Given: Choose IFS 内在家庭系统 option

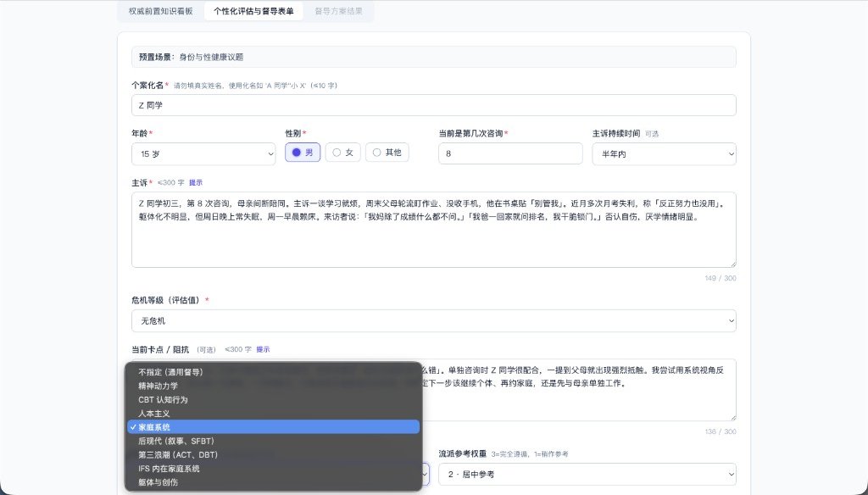Looking at the screenshot, I should click(274, 469).
